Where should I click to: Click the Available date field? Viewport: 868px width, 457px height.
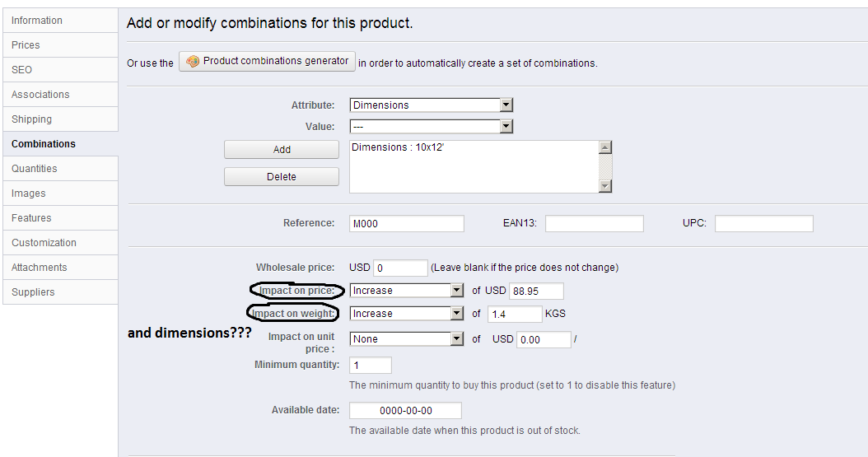coord(405,411)
